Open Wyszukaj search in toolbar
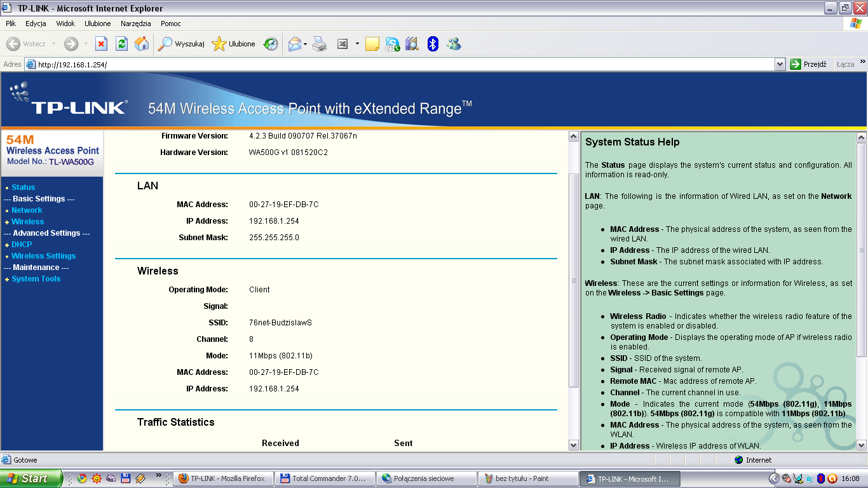This screenshot has width=868, height=488. tap(181, 44)
